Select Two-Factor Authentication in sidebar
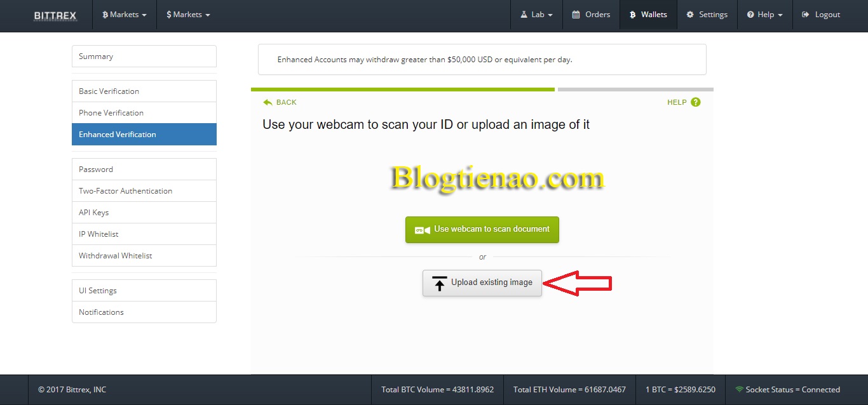Screen dimensions: 868x405 click(144, 191)
